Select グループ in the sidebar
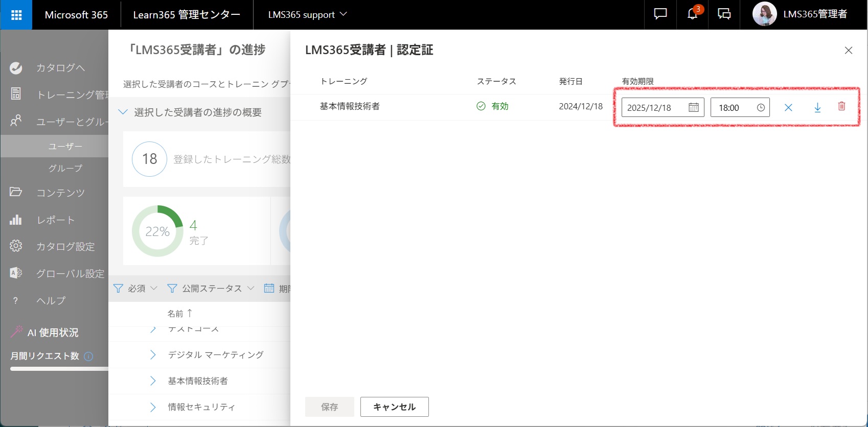Image resolution: width=868 pixels, height=427 pixels. pos(65,168)
